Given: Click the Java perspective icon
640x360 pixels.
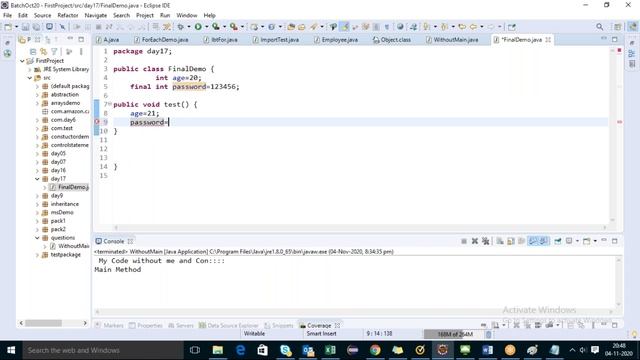Looking at the screenshot, I should pos(632,27).
